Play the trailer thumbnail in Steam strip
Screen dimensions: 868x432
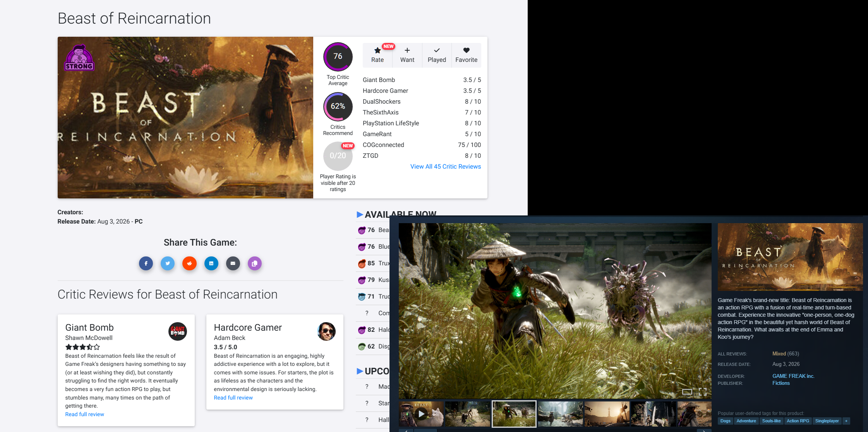pyautogui.click(x=421, y=414)
